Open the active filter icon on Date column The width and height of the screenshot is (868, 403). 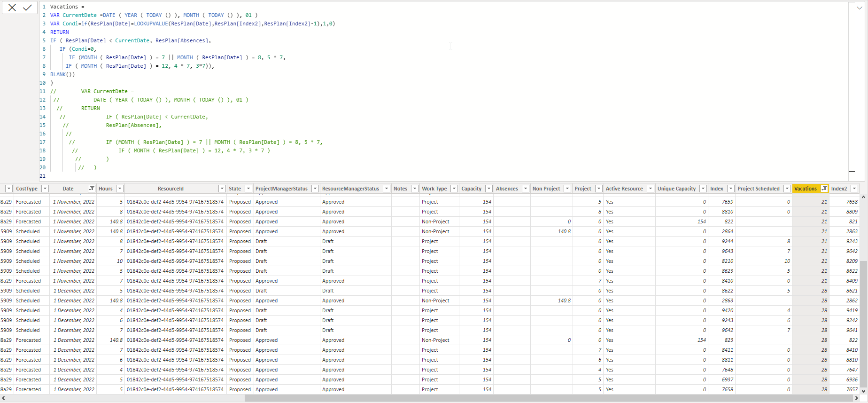(x=92, y=189)
